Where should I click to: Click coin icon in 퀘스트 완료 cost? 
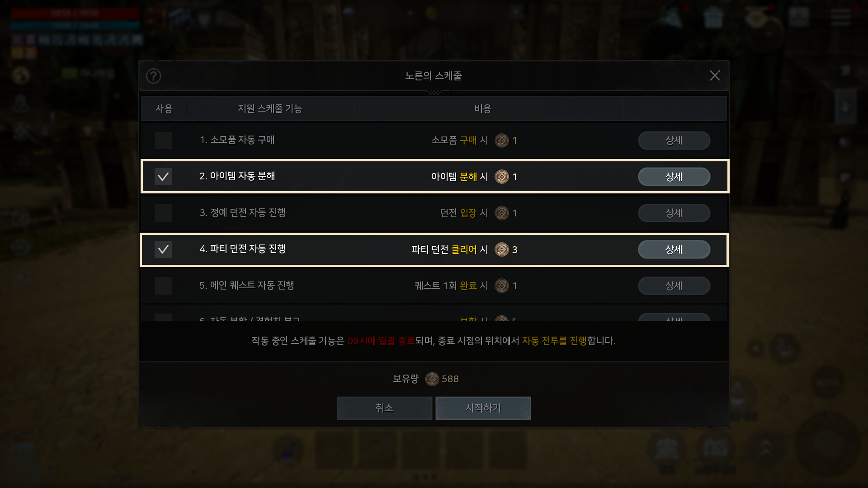502,286
